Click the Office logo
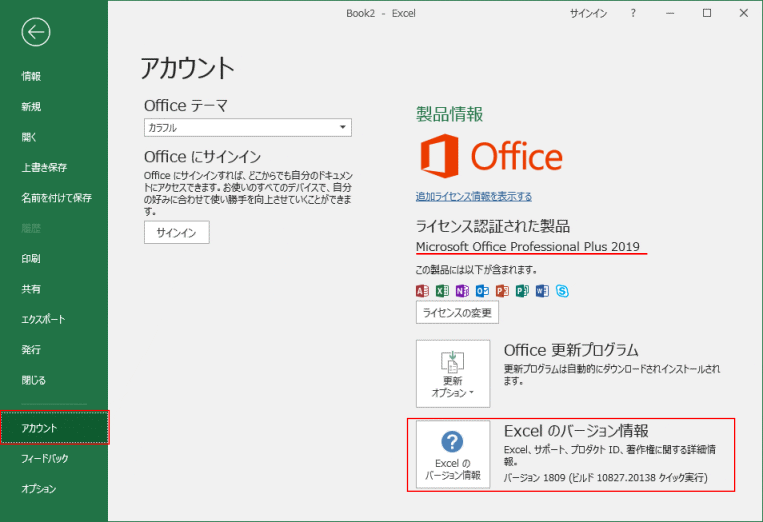763x522 pixels. 491,156
